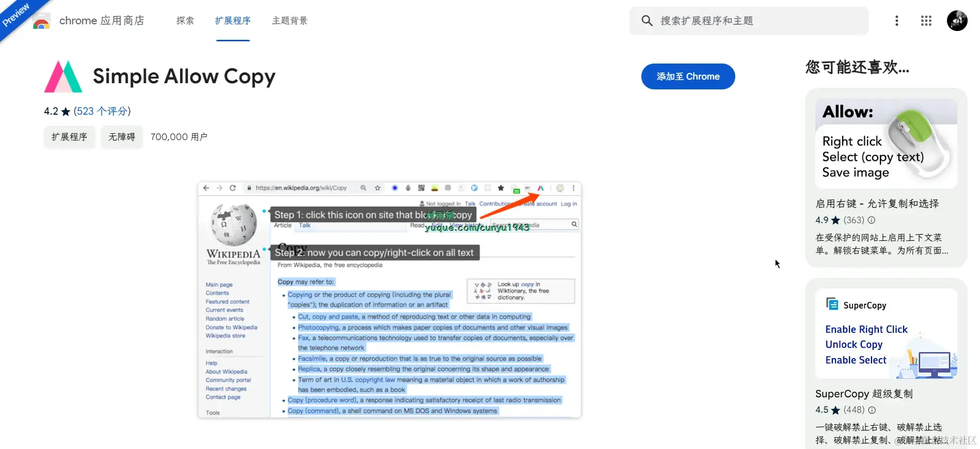The image size is (980, 449).
Task: Click the 无障碍 category chip
Action: (121, 137)
